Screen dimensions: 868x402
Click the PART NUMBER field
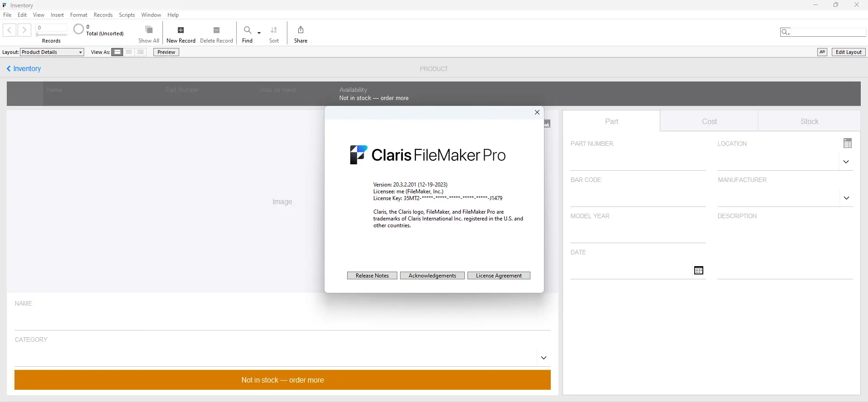pyautogui.click(x=638, y=162)
